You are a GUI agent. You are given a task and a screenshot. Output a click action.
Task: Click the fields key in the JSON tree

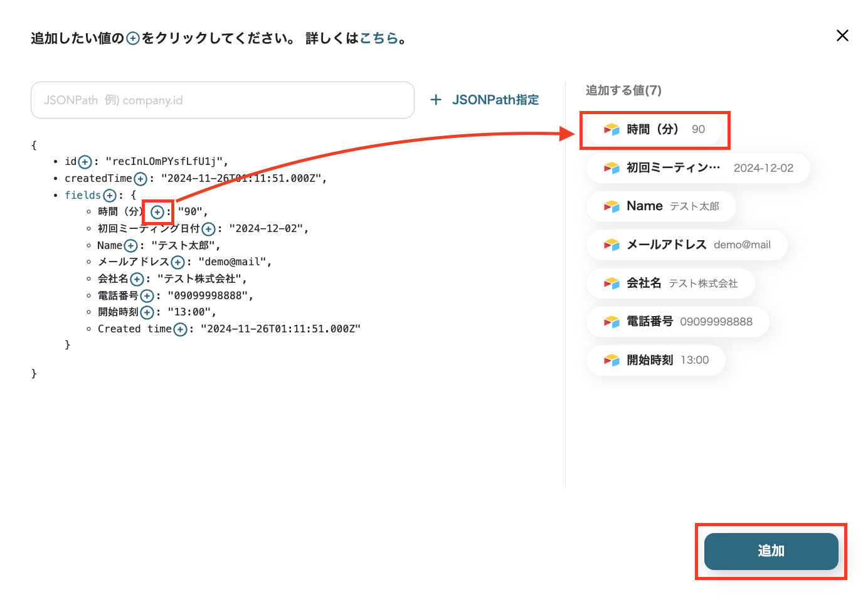(x=83, y=195)
